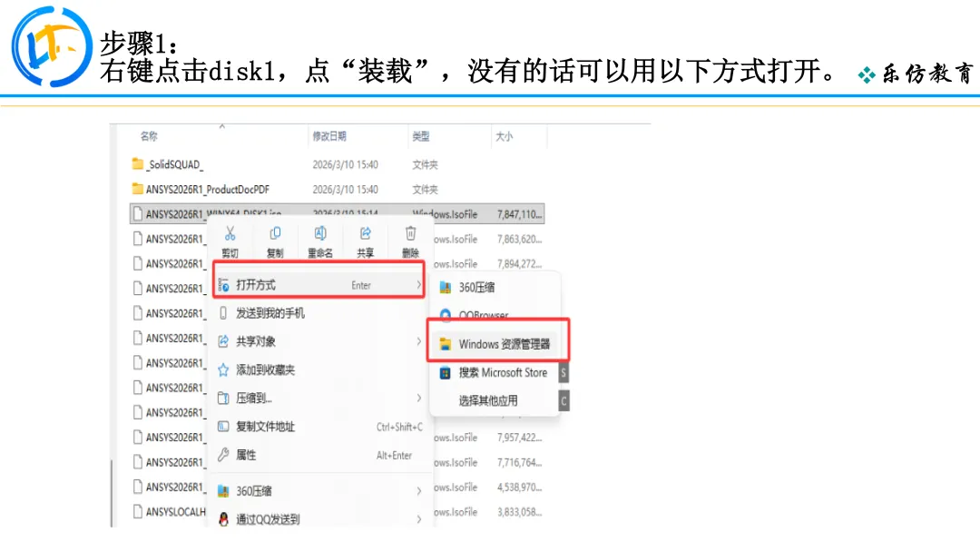Image resolution: width=980 pixels, height=552 pixels.
Task: Click the 文件夹 type cell in the ProductDocPDF row
Action: click(425, 190)
